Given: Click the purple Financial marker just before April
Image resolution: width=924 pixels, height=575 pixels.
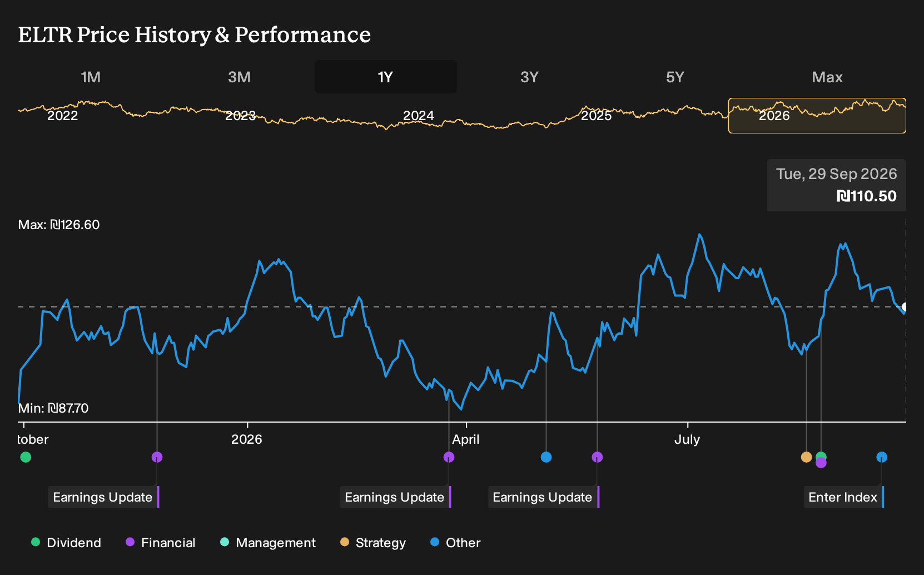Looking at the screenshot, I should pos(449,457).
